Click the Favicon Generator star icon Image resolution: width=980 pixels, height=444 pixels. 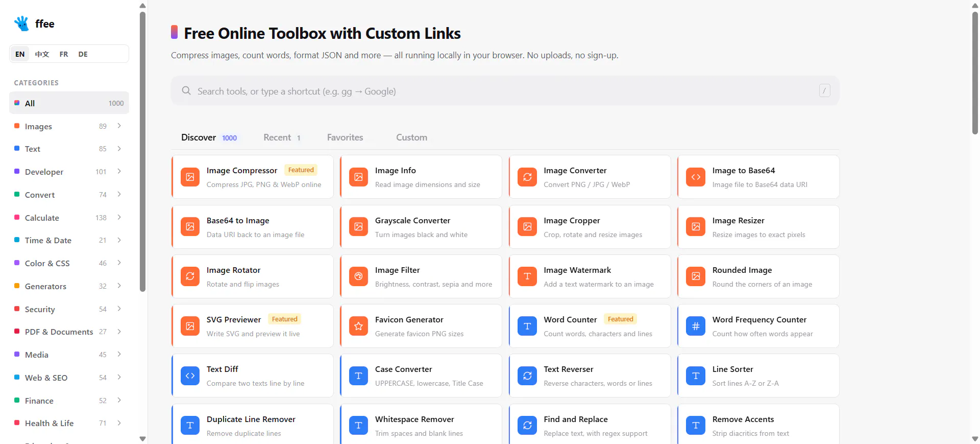(358, 326)
